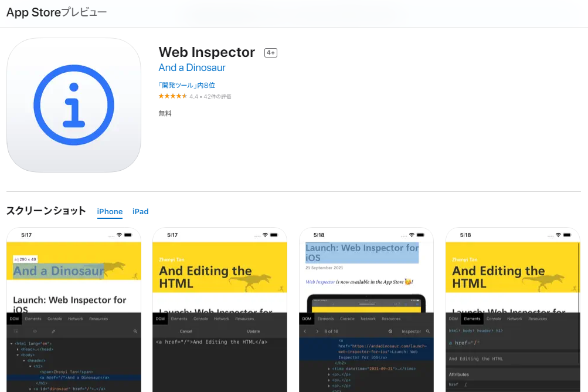Open the 「開発ツール」内8位 ranking link

[x=186, y=86]
